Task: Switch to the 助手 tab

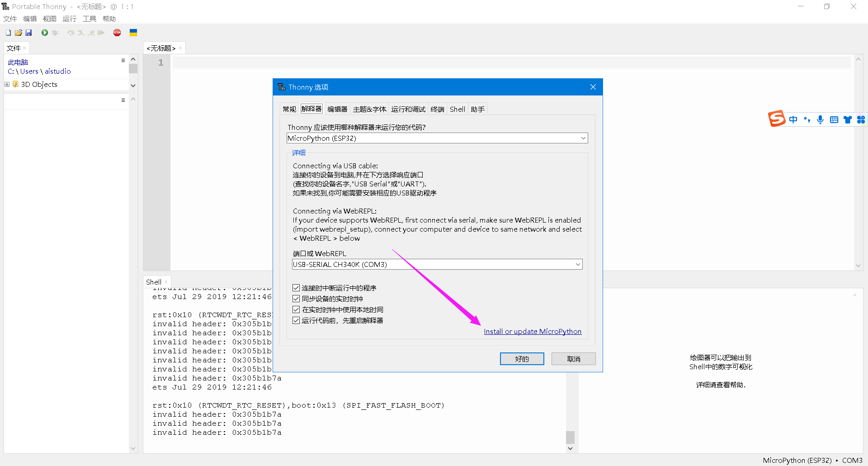Action: tap(477, 109)
